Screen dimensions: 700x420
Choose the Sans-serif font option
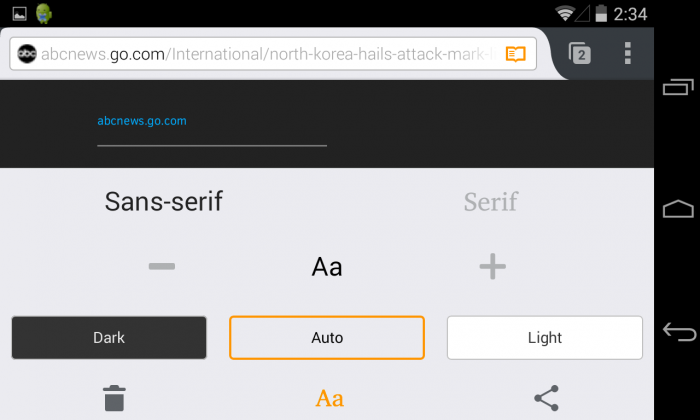[x=163, y=201]
